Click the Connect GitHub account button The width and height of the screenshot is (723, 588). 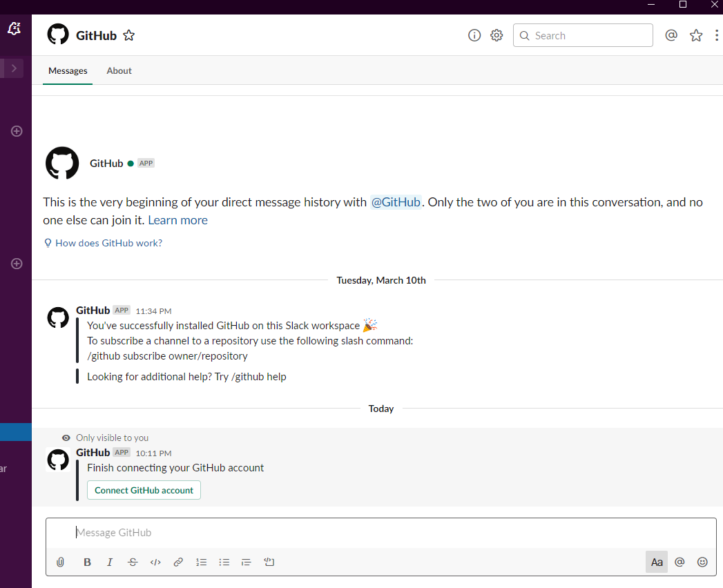tap(144, 490)
